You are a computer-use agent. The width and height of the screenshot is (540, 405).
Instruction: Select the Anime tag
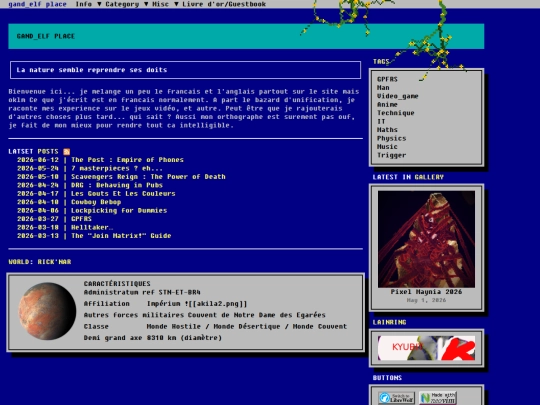click(x=387, y=104)
